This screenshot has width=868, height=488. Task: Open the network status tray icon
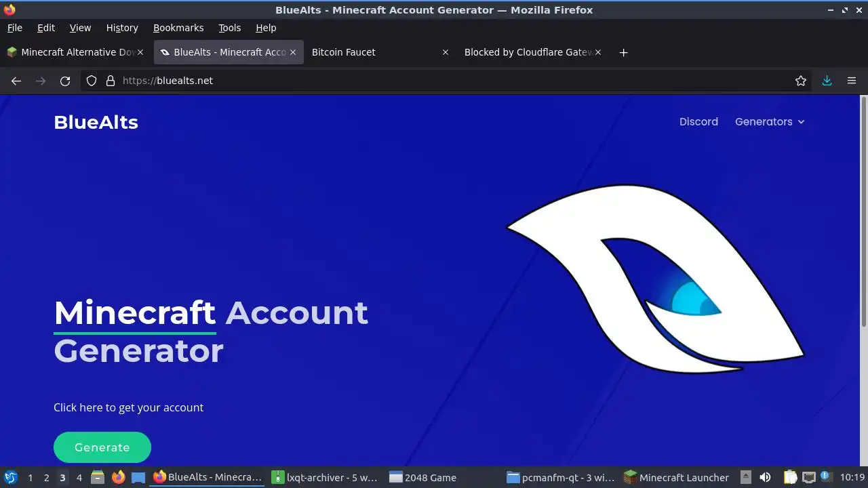[808, 478]
